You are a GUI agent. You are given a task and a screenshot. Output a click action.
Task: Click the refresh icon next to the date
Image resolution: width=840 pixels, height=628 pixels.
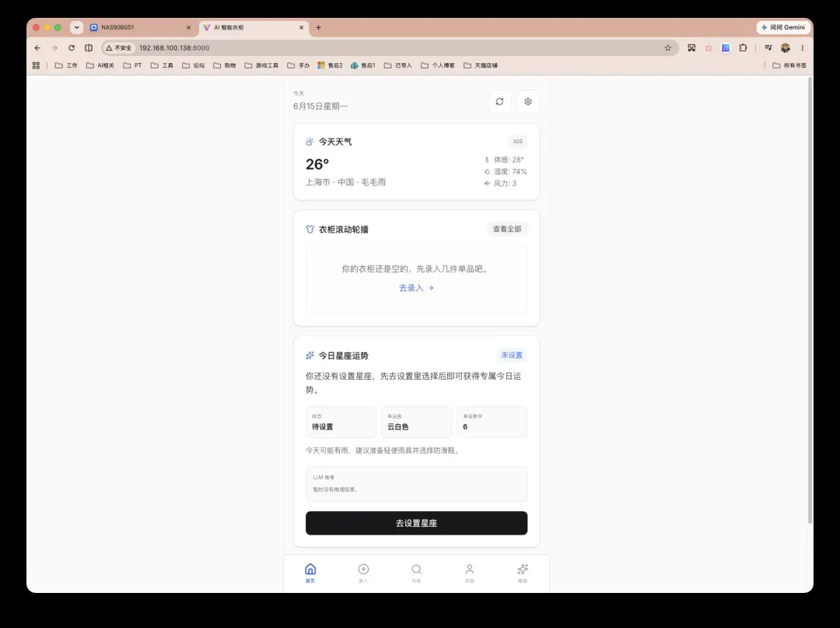pyautogui.click(x=499, y=101)
